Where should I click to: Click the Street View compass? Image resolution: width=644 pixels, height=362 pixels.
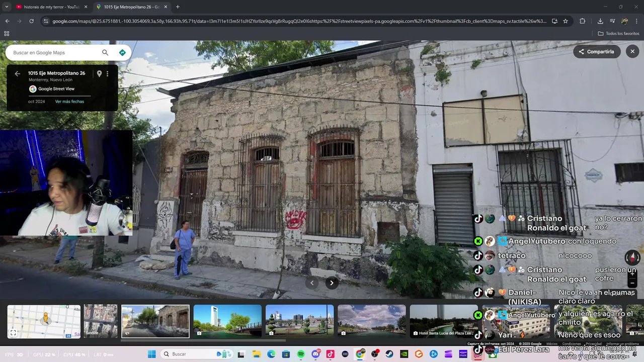click(632, 258)
